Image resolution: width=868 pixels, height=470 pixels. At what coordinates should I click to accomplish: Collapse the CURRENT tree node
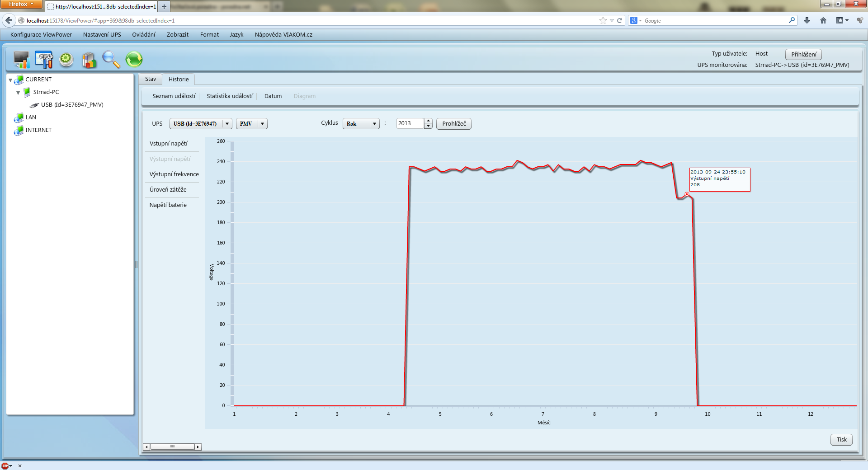click(x=10, y=80)
